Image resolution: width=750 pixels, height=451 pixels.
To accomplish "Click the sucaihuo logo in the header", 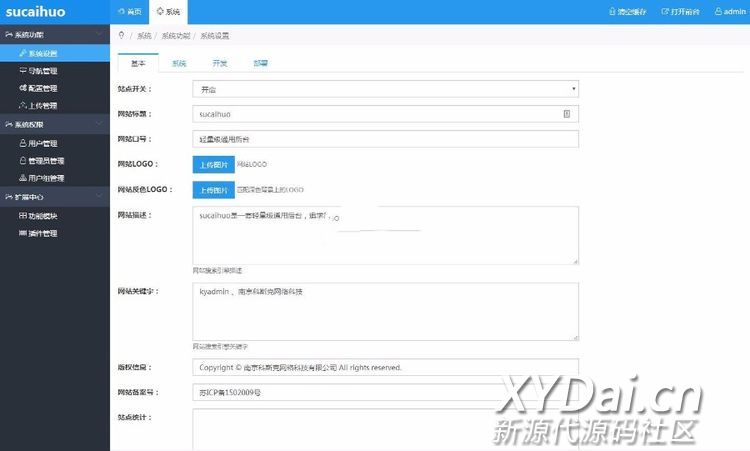I will tap(35, 11).
